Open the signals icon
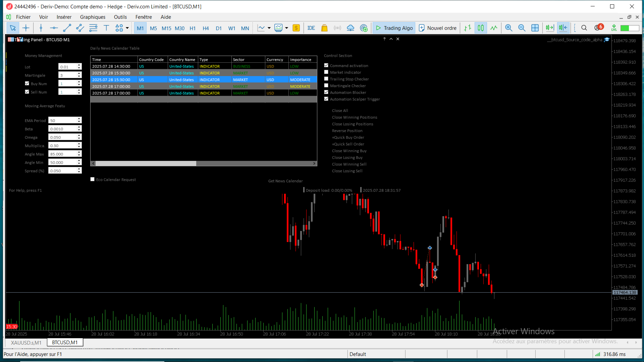This screenshot has width=644, height=362. (337, 28)
